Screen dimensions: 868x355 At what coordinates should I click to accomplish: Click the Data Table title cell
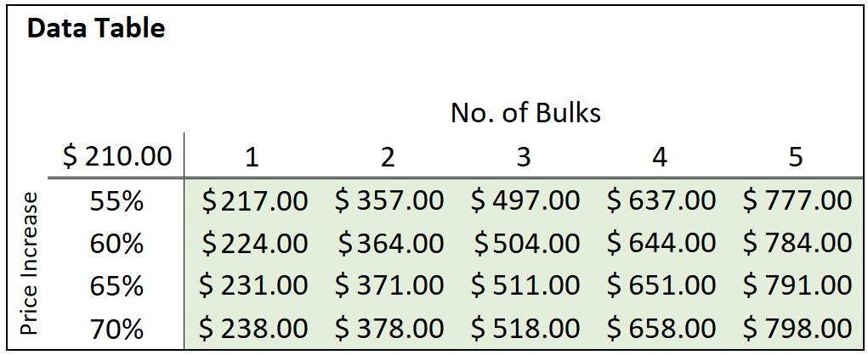96,29
